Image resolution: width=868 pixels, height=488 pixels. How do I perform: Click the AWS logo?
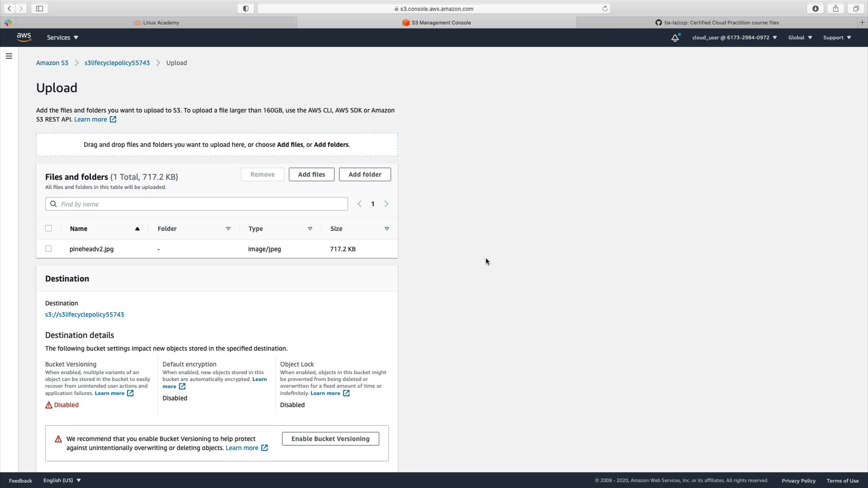click(24, 37)
